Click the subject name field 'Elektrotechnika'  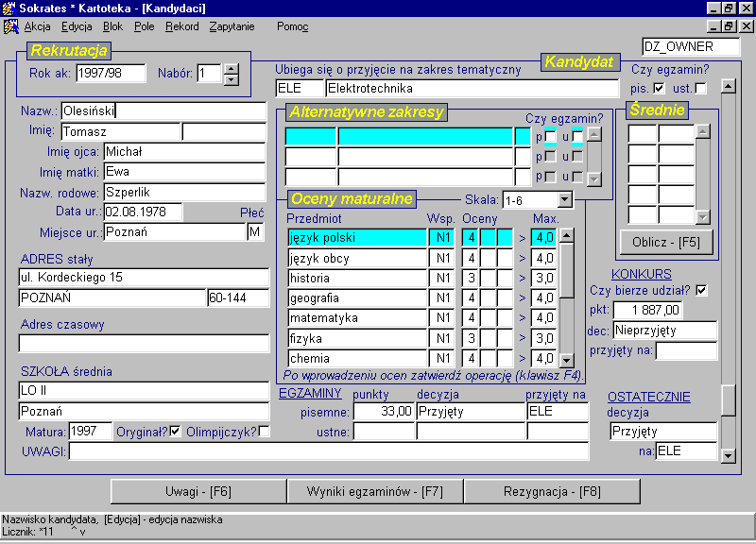tap(472, 88)
